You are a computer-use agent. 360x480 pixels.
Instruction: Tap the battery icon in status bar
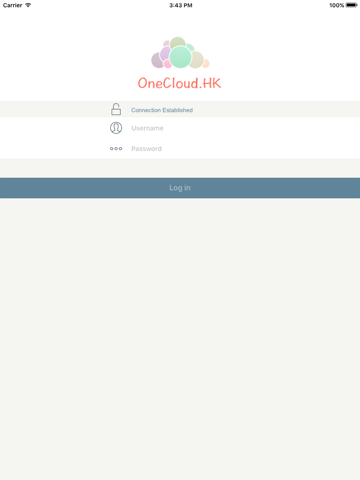click(x=352, y=5)
